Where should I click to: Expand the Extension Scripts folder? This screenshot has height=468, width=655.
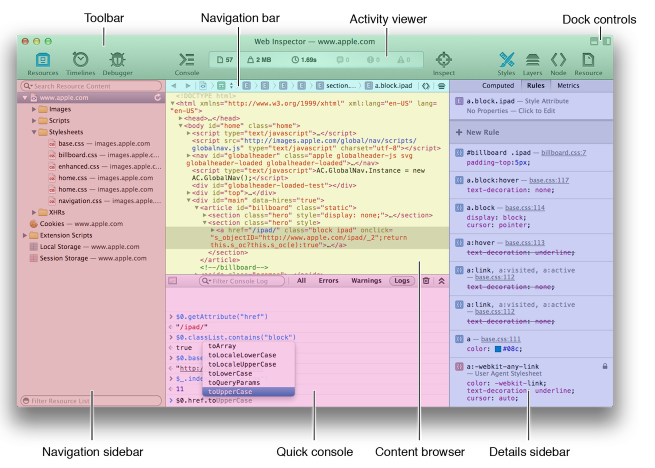tap(25, 235)
